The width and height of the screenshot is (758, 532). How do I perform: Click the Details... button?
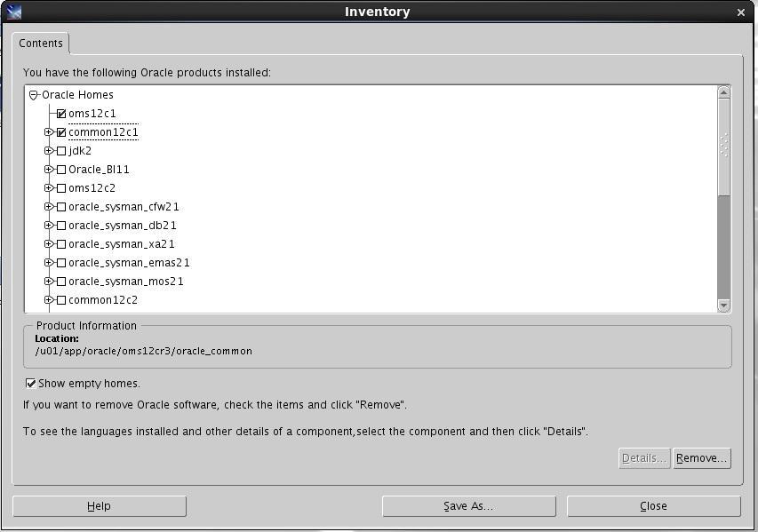point(644,458)
